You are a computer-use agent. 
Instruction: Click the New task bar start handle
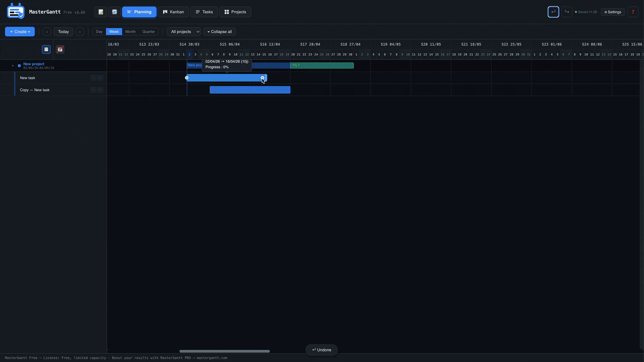point(187,78)
